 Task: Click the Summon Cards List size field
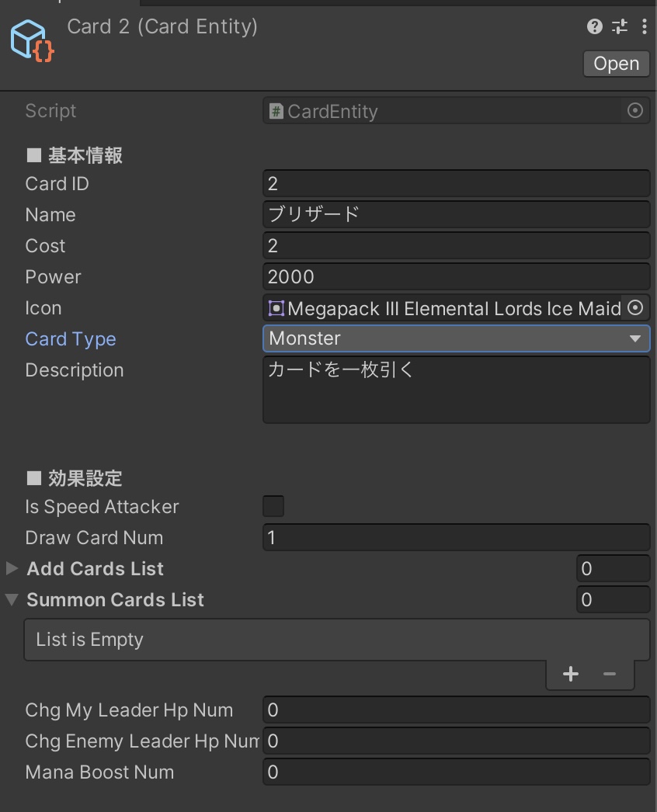pyautogui.click(x=613, y=599)
